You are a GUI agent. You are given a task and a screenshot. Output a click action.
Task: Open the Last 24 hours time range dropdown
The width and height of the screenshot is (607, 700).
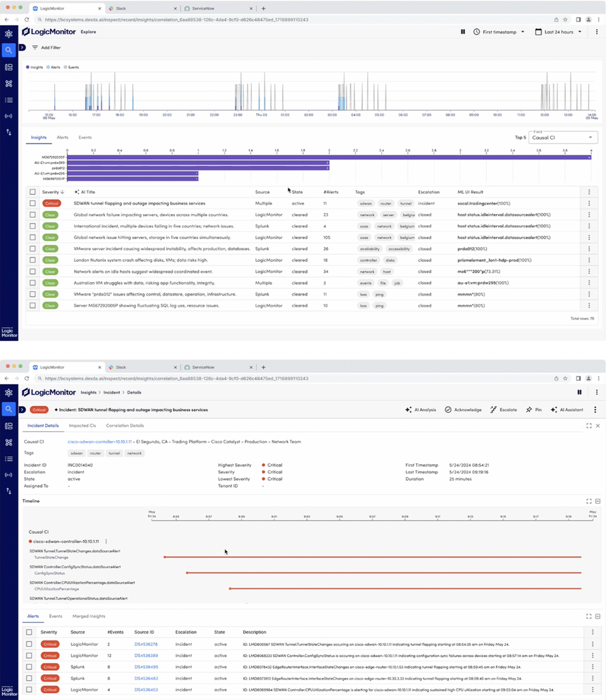click(x=559, y=32)
